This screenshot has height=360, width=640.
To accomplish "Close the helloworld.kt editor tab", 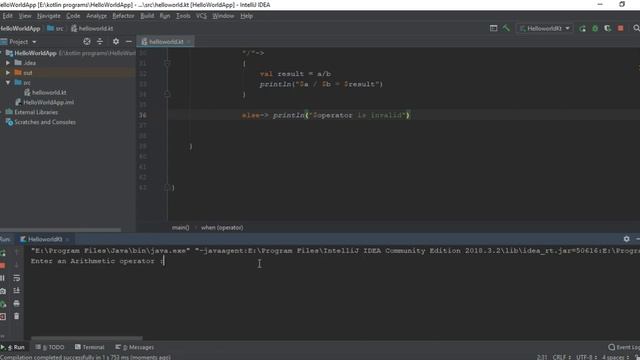I will pyautogui.click(x=189, y=42).
